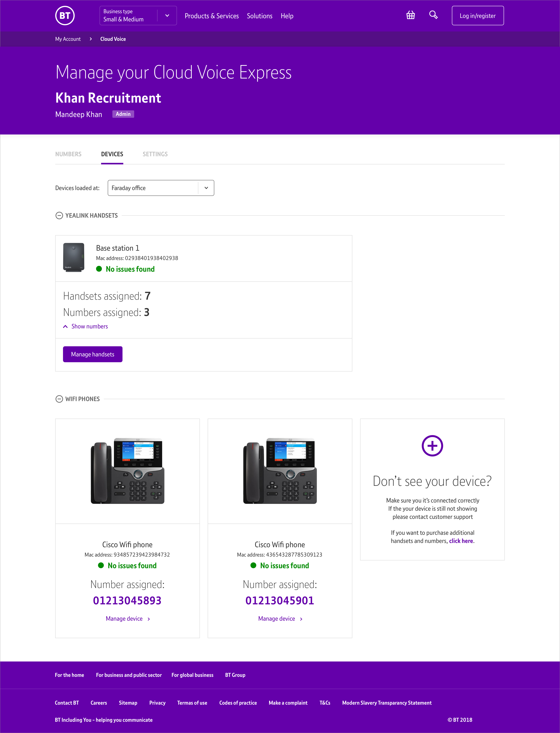Click the search magnifier icon

pyautogui.click(x=433, y=15)
